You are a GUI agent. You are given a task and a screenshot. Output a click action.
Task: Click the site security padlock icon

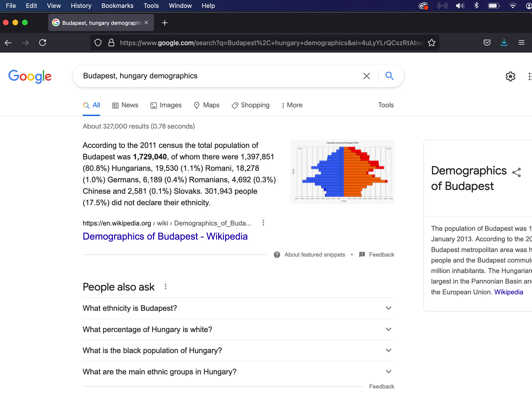(111, 43)
